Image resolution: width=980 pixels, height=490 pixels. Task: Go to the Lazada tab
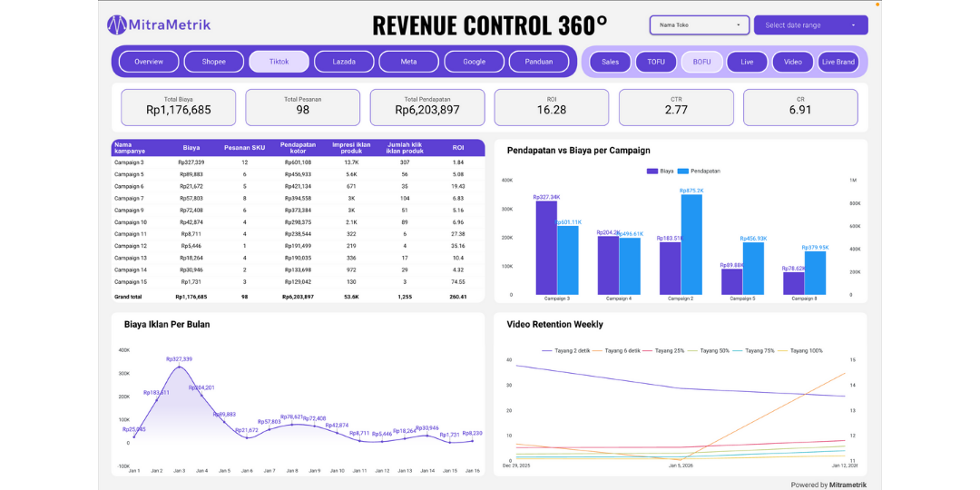(344, 62)
